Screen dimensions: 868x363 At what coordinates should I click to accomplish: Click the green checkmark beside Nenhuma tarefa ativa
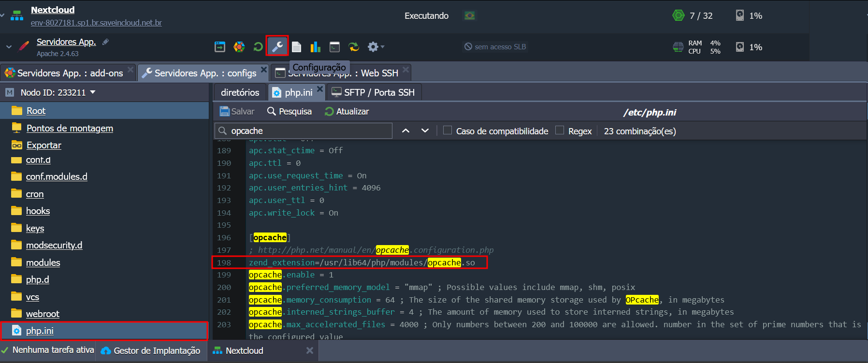click(5, 350)
